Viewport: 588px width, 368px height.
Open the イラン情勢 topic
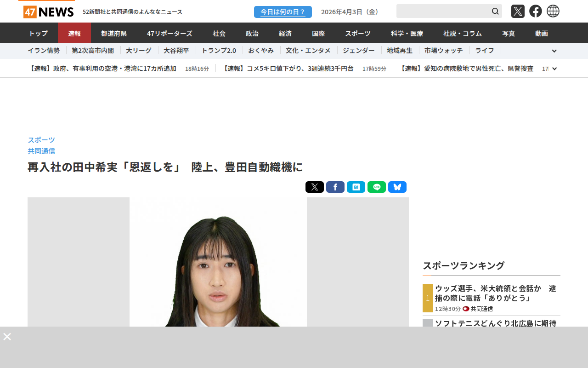point(44,51)
